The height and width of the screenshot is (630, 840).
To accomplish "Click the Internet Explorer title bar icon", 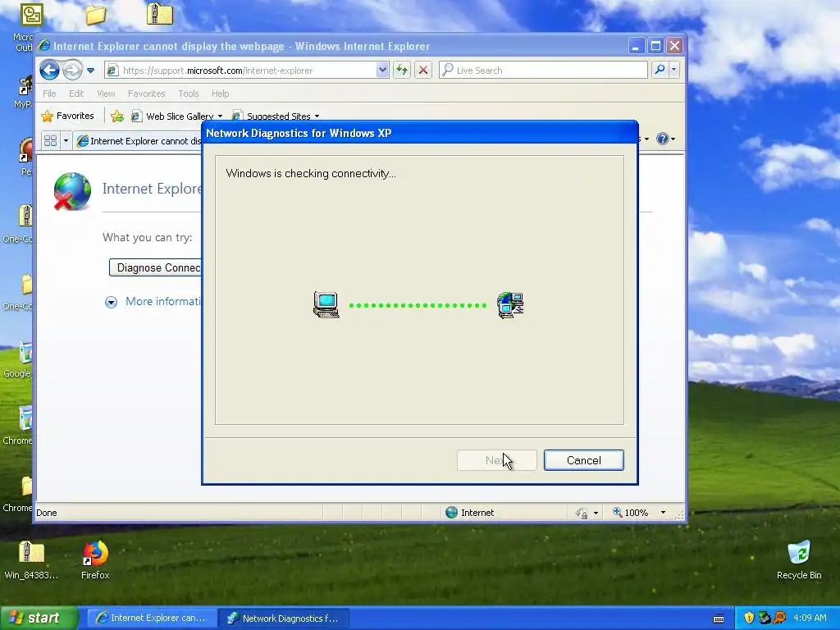I will (x=44, y=46).
